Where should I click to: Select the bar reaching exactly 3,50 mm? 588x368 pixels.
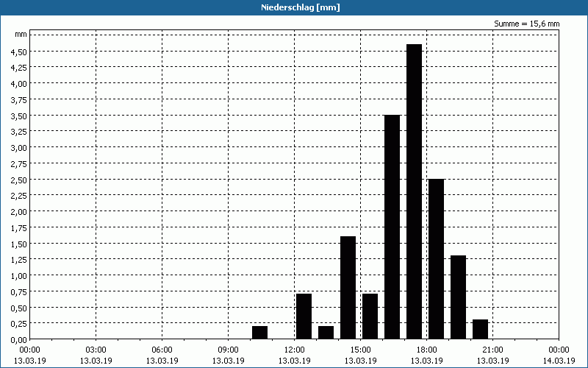click(392, 227)
